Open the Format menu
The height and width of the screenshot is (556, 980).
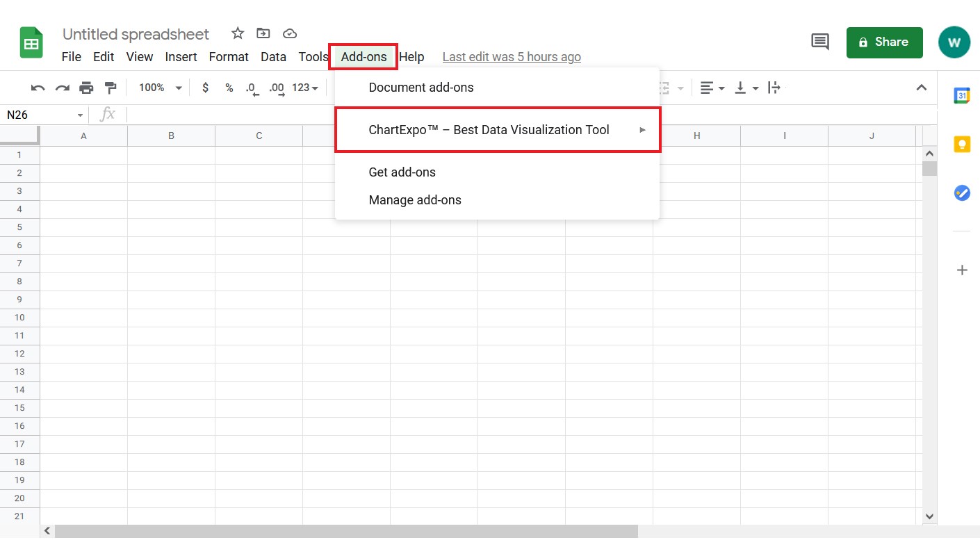229,57
